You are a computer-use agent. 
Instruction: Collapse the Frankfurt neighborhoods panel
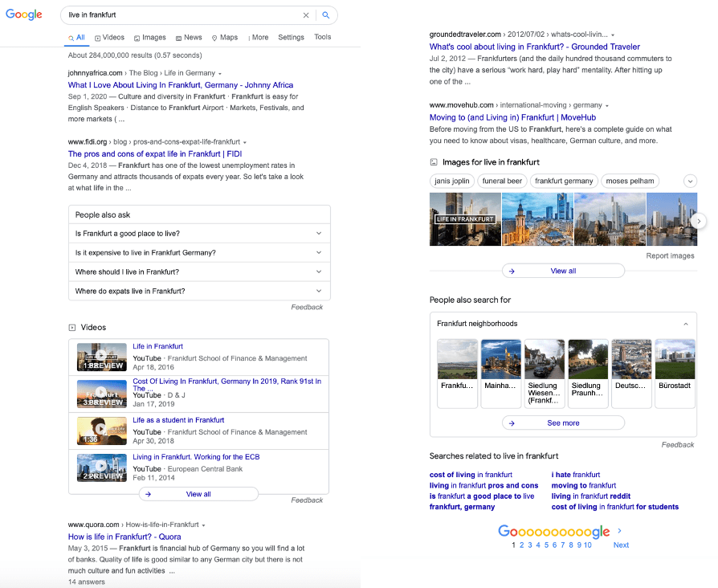(x=685, y=324)
